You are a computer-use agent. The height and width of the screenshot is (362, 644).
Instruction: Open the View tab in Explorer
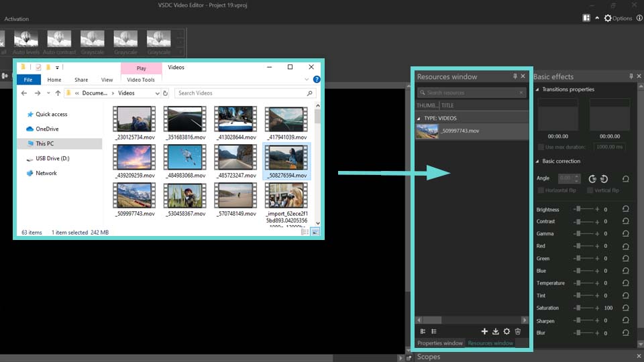[x=107, y=80]
